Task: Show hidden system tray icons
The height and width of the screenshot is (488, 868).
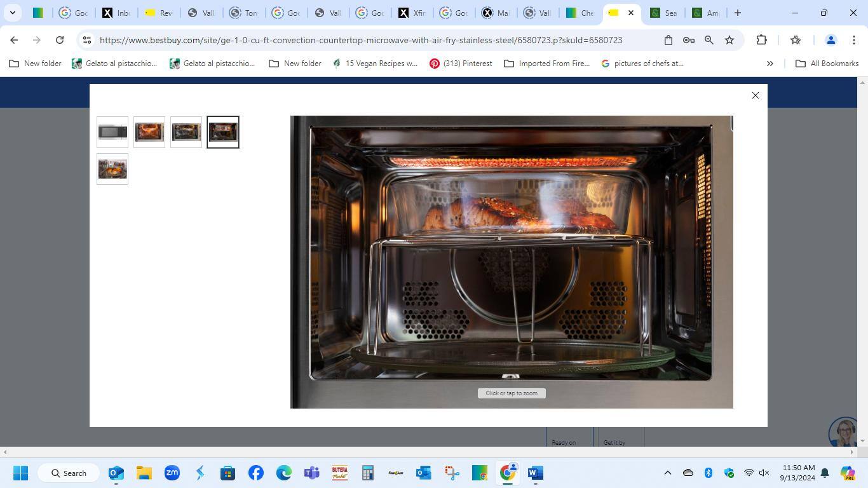Action: (667, 473)
